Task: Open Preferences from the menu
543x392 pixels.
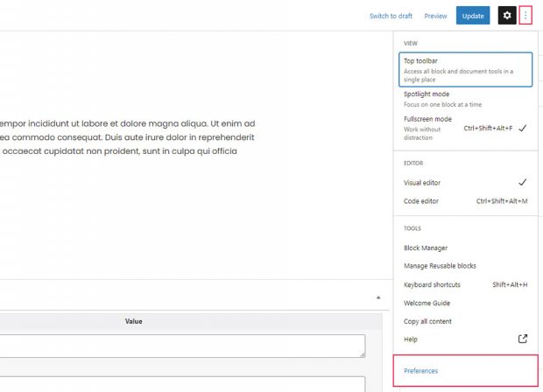Action: (x=421, y=371)
